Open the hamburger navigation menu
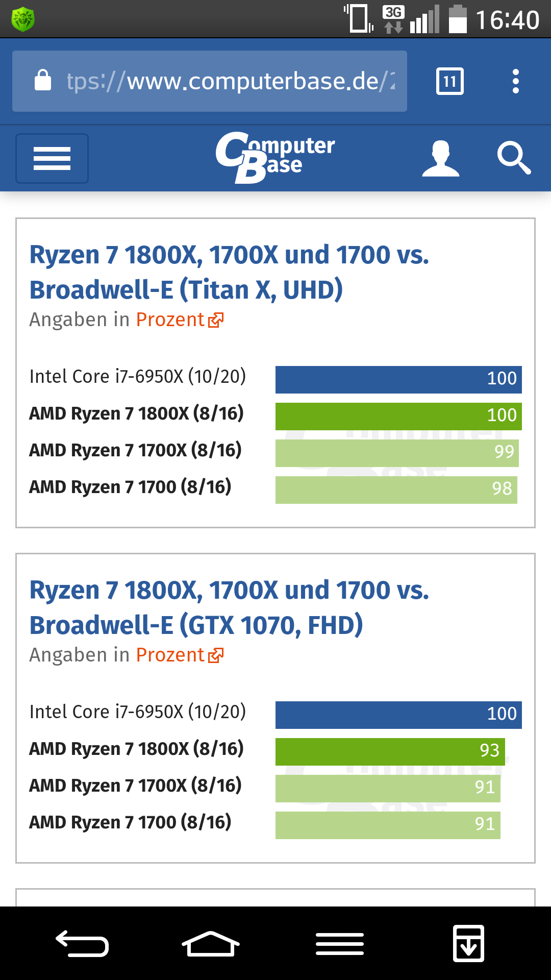This screenshot has height=980, width=551. [x=52, y=158]
